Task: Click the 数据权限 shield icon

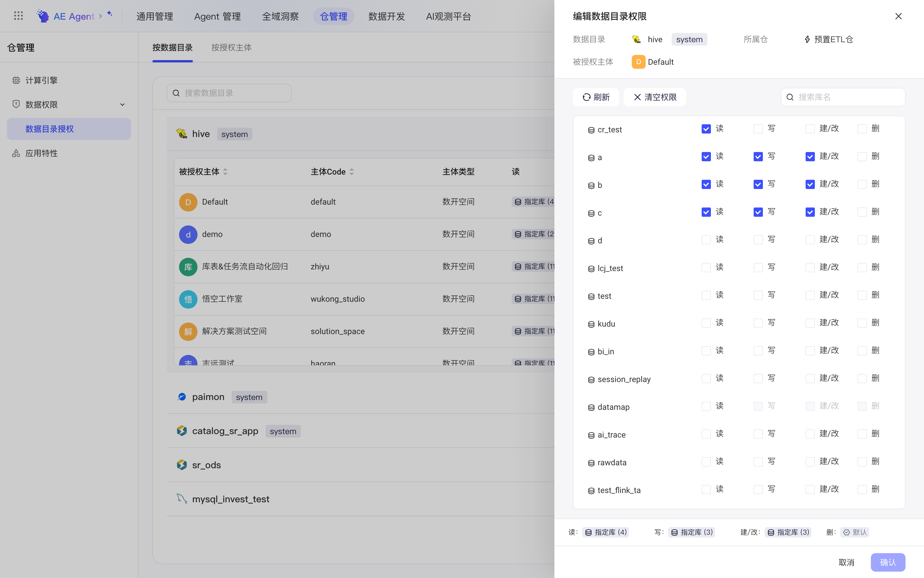Action: 16,104
